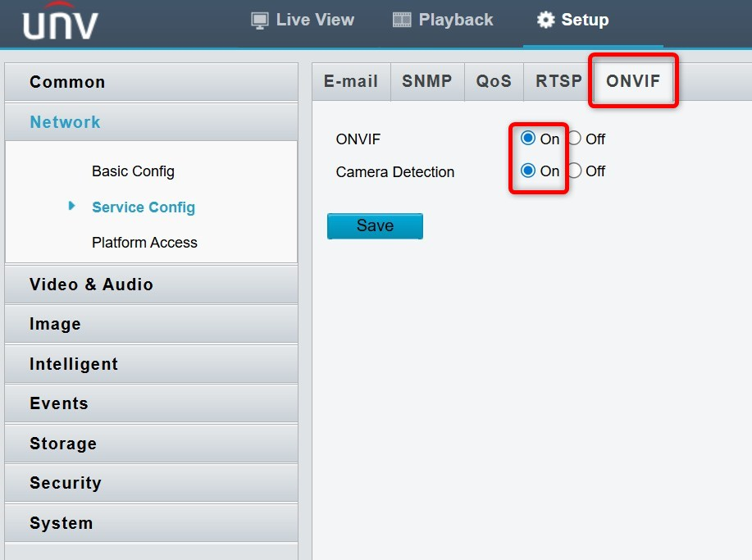Open the E-mail tab
752x560 pixels.
click(x=351, y=81)
